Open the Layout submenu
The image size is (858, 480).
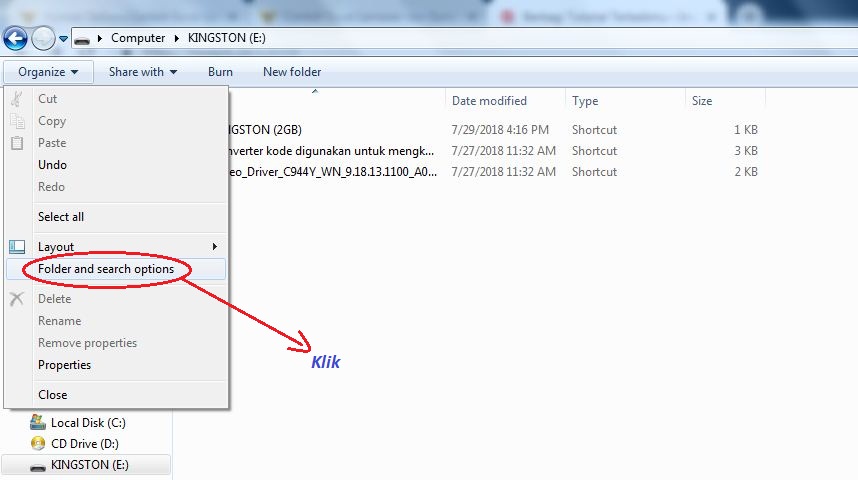point(115,247)
